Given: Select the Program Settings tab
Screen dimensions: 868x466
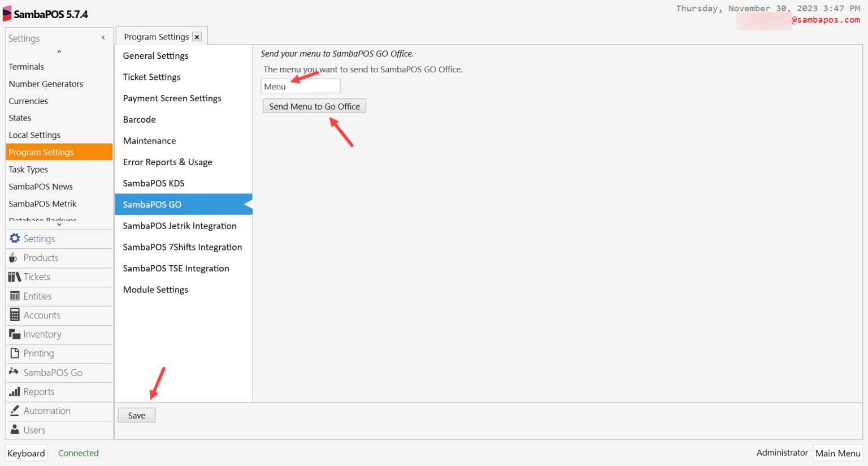Looking at the screenshot, I should pos(156,36).
